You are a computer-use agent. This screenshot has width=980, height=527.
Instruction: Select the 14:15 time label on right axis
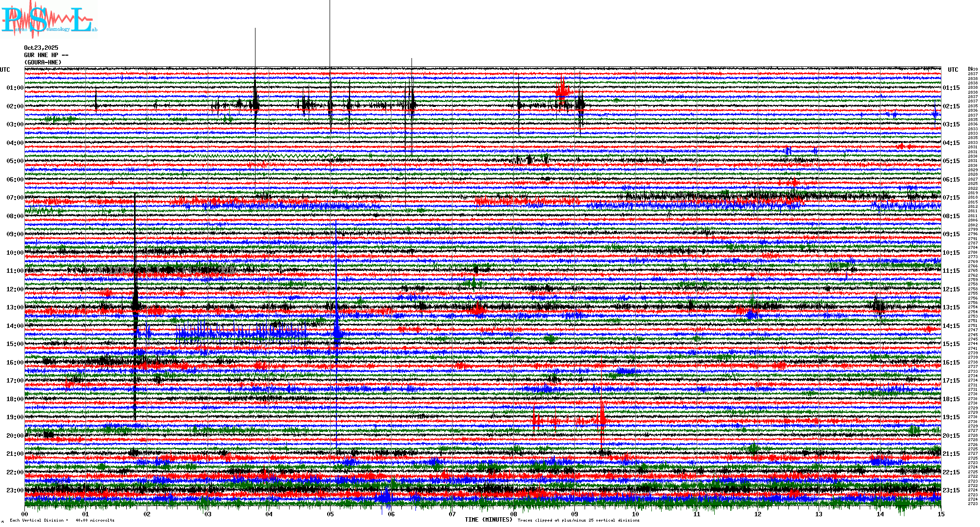tap(951, 326)
